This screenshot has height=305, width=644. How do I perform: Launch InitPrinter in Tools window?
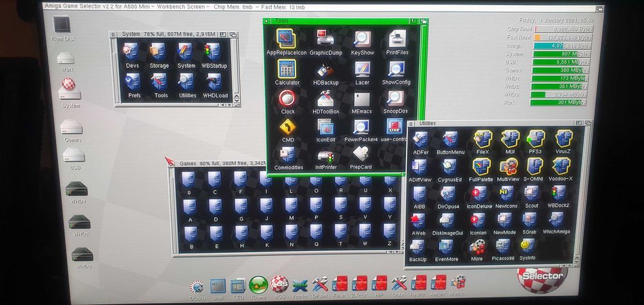coord(325,156)
